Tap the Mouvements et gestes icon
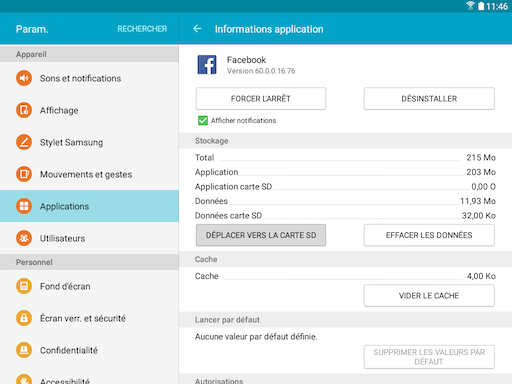The width and height of the screenshot is (512, 384). pos(24,174)
